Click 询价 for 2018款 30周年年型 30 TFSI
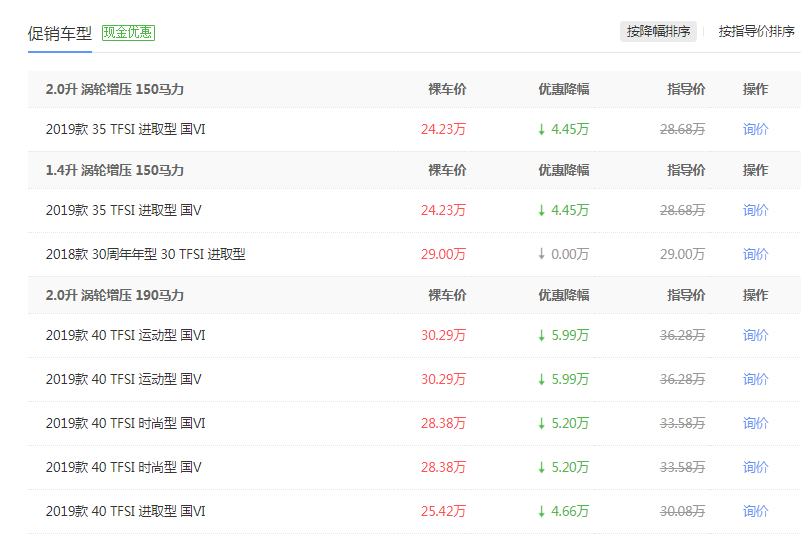801x539 pixels. 756,254
